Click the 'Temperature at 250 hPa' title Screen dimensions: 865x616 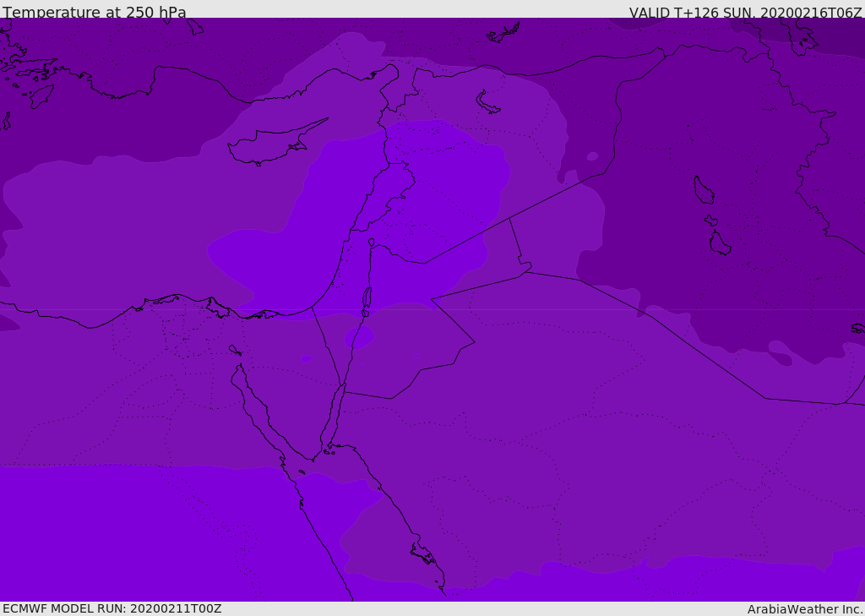(x=95, y=12)
